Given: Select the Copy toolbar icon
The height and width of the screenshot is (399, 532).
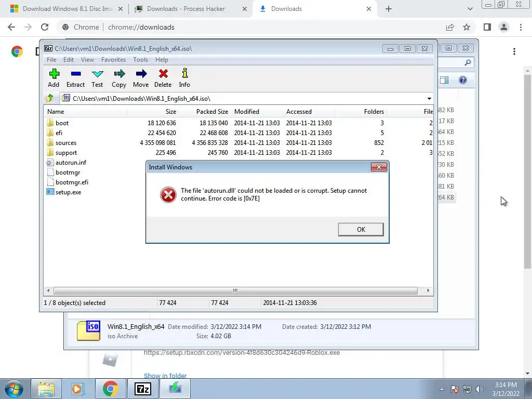Looking at the screenshot, I should (x=119, y=78).
